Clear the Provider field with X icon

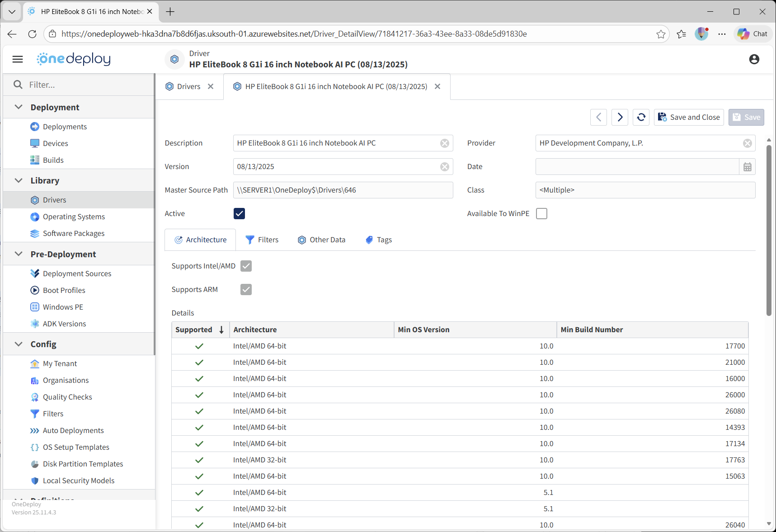tap(748, 143)
